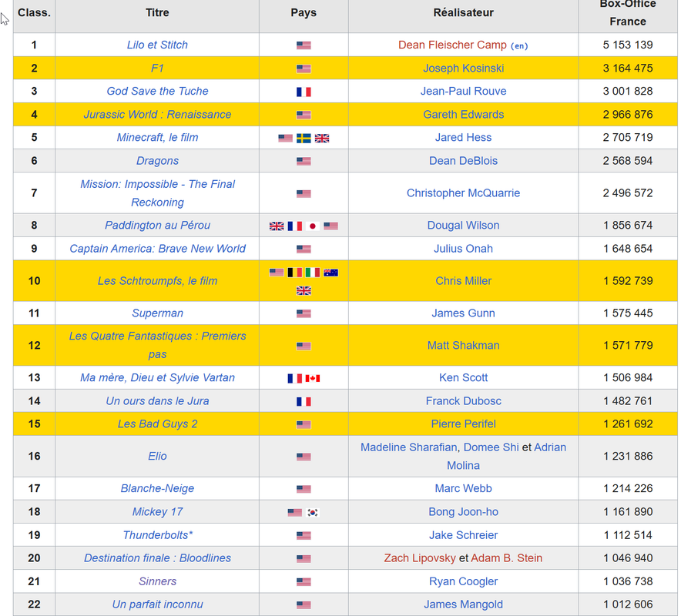Viewport: 681px width, 616px height.
Task: Open the Mickey 17 film link
Action: 157,512
